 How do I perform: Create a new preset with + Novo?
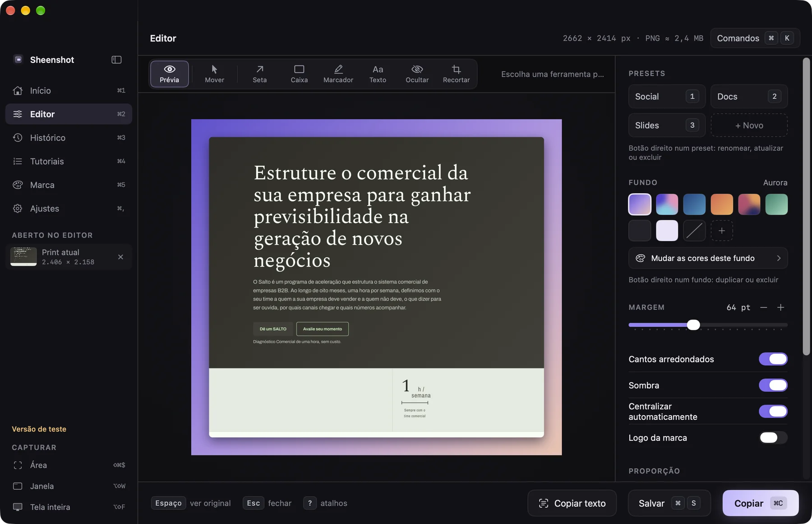(x=749, y=125)
